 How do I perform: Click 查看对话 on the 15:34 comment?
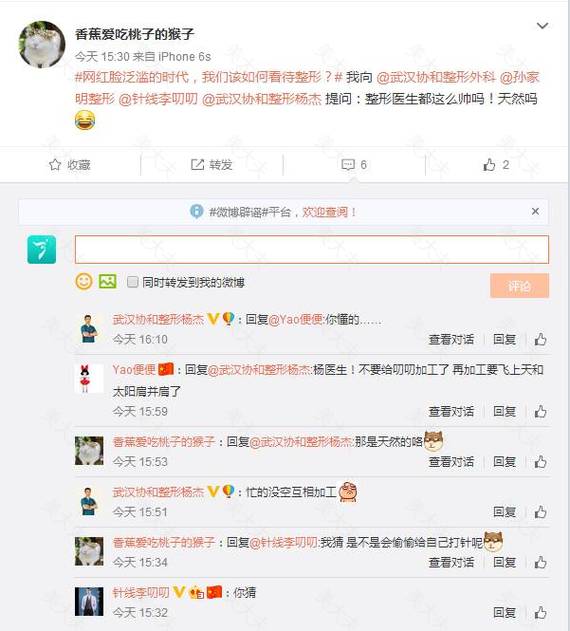coord(451,562)
